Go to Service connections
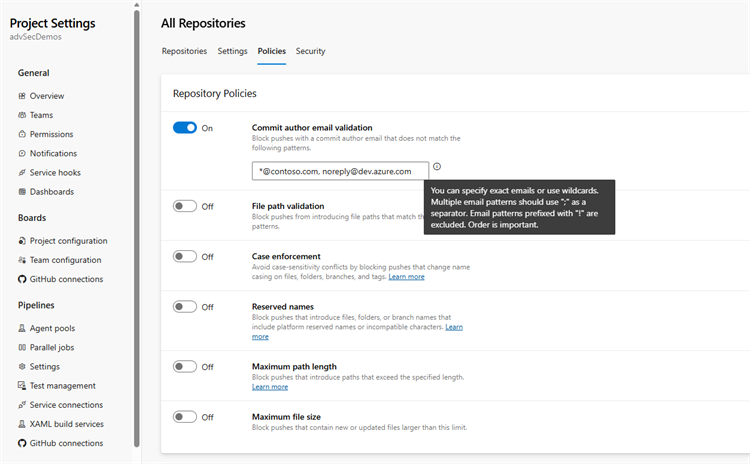 [x=66, y=405]
